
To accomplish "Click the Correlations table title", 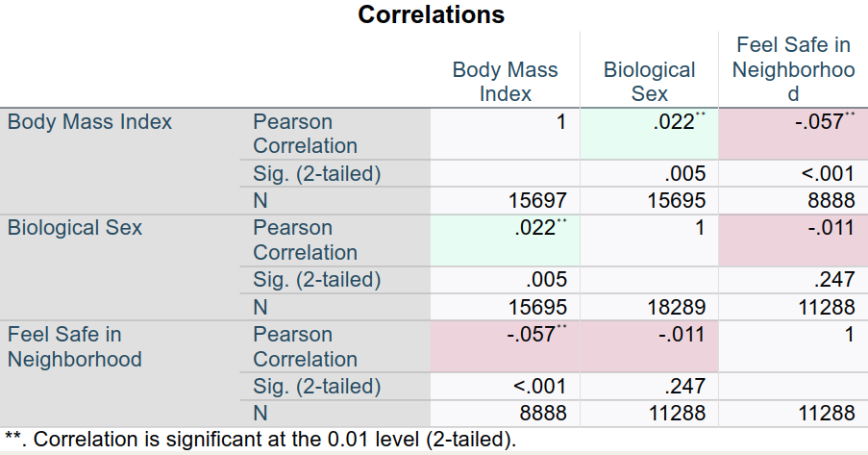I will [x=432, y=15].
